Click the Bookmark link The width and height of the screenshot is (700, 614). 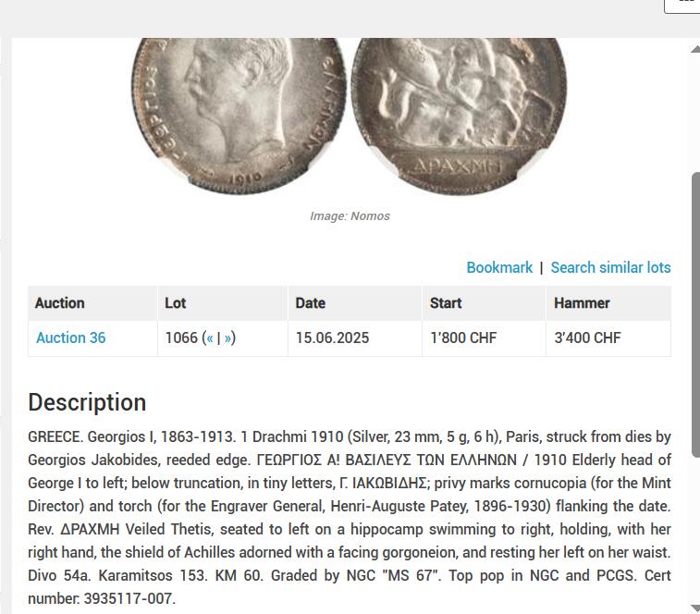[499, 267]
